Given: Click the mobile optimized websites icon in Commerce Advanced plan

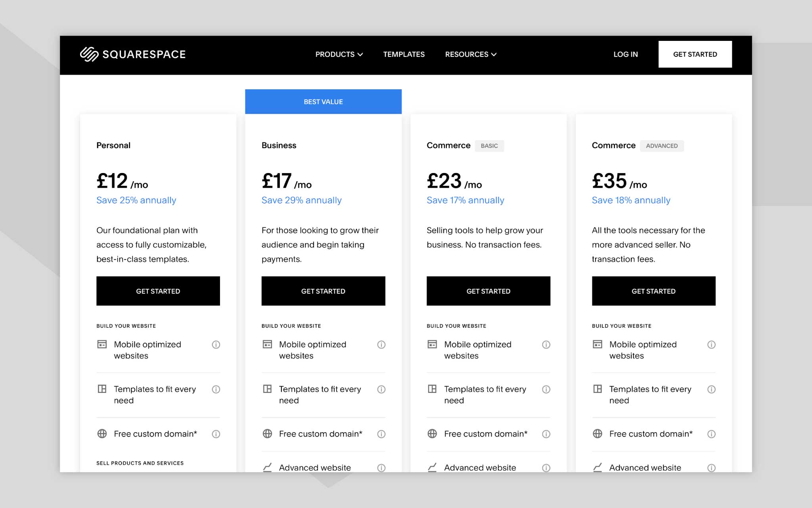Looking at the screenshot, I should click(x=598, y=344).
